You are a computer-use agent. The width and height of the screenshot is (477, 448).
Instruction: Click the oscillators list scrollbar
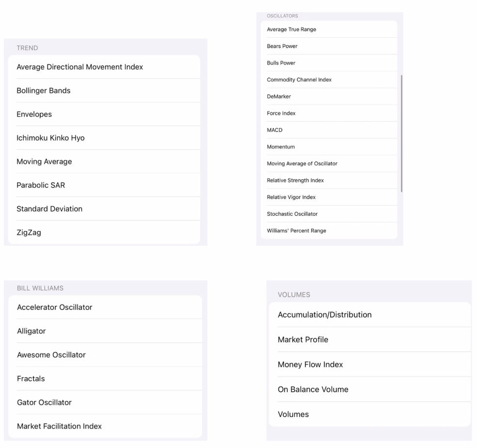402,133
